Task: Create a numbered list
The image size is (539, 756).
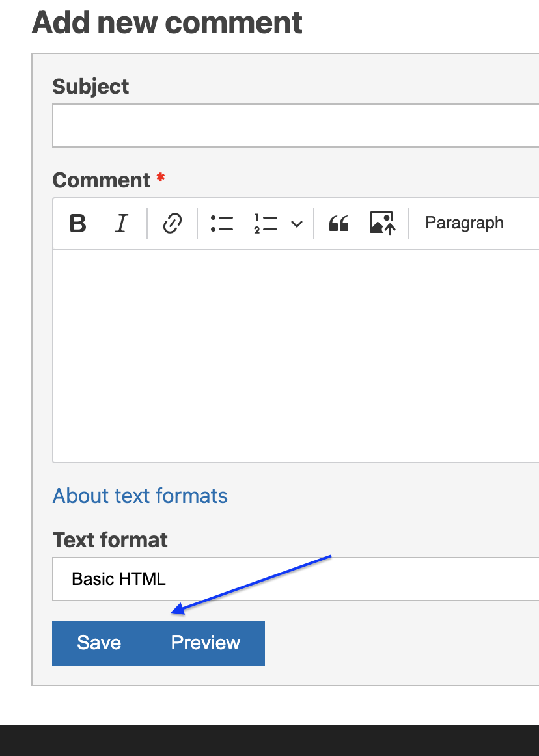Action: coord(265,224)
